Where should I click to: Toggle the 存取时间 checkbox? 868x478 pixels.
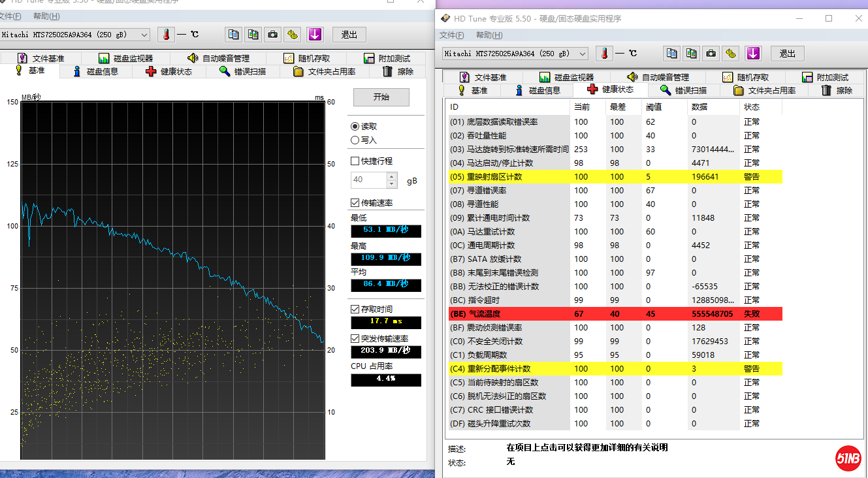(x=355, y=309)
